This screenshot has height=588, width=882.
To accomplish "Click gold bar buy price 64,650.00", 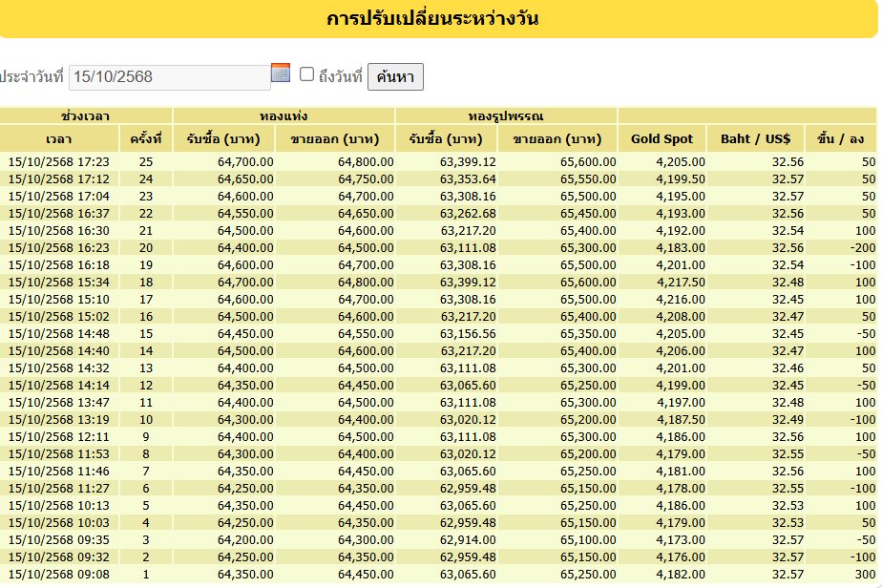I will (x=245, y=178).
